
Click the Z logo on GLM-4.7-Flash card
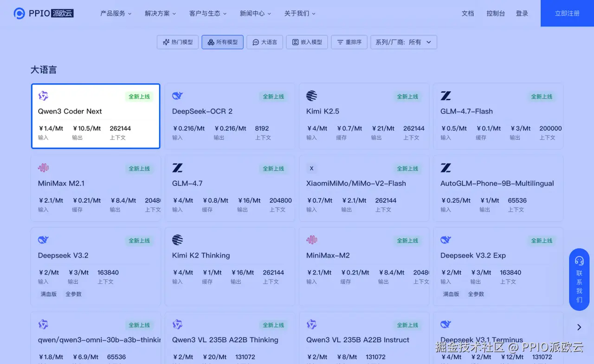click(445, 96)
